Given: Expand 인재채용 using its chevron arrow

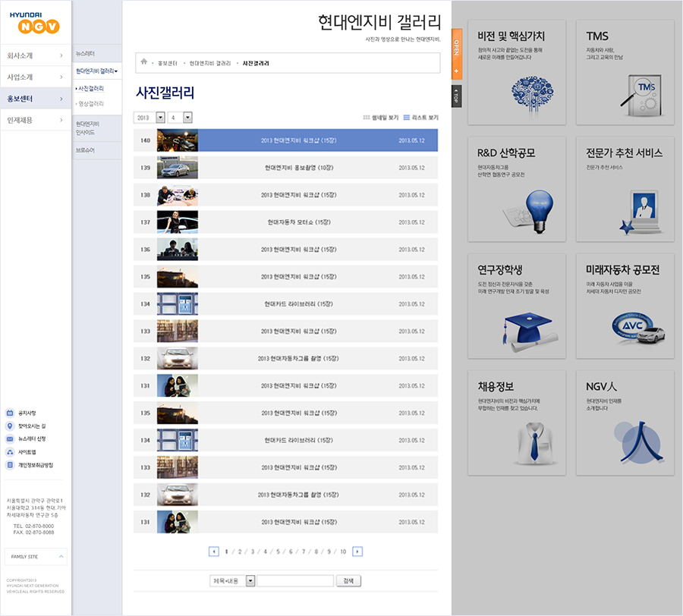Looking at the screenshot, I should [x=61, y=120].
